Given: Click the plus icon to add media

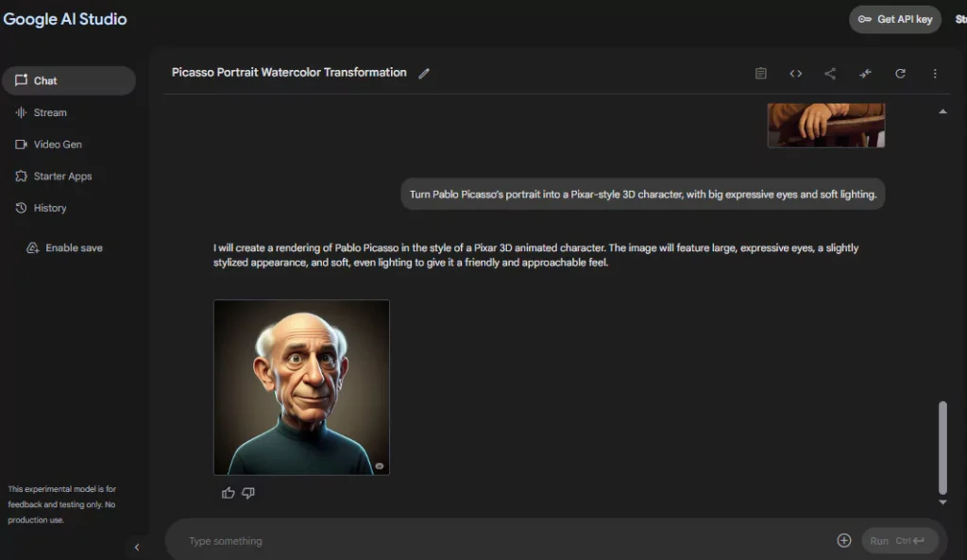Looking at the screenshot, I should click(843, 541).
